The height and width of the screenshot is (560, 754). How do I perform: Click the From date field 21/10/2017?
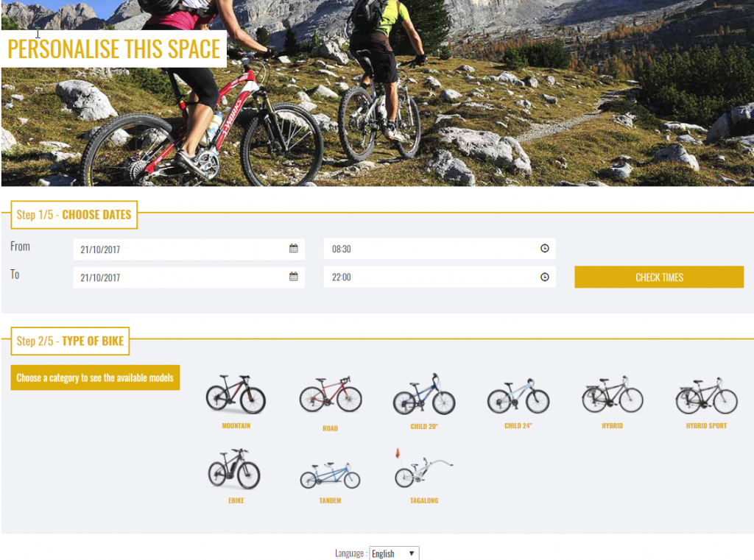[x=188, y=249]
